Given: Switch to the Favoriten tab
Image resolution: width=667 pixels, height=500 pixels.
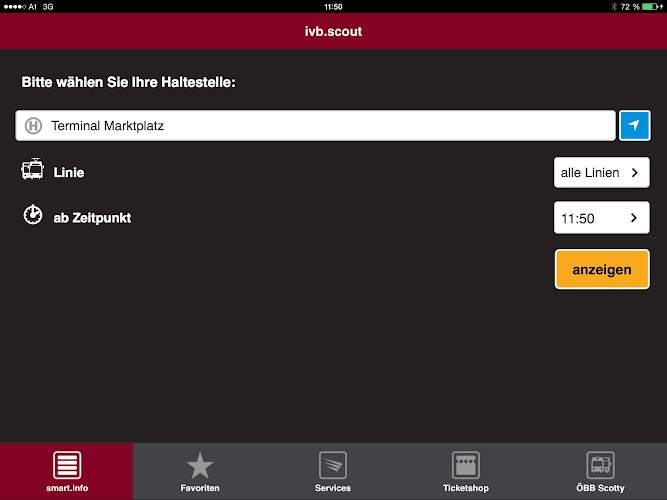Looking at the screenshot, I should [200, 471].
